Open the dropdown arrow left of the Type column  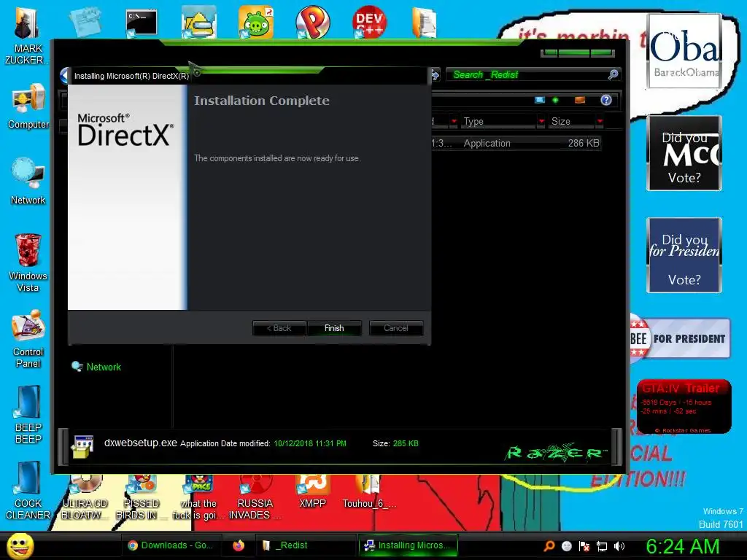454,122
